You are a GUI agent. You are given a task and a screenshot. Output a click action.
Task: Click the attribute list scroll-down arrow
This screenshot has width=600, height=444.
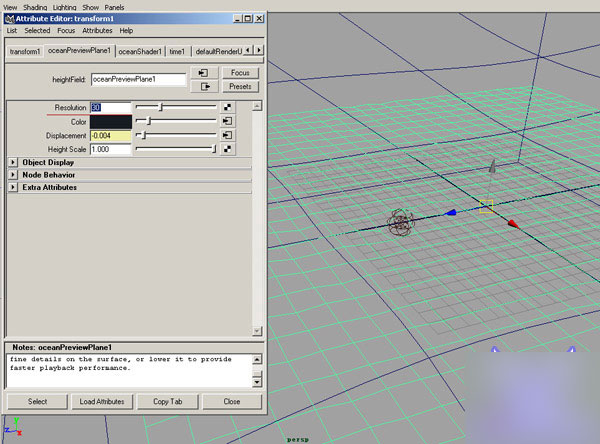(x=257, y=331)
